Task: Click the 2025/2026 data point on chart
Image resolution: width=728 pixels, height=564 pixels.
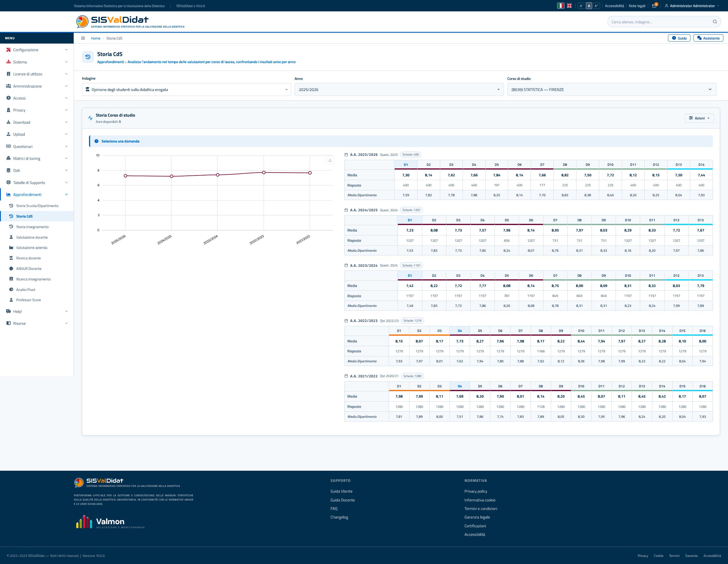Action: [125, 176]
